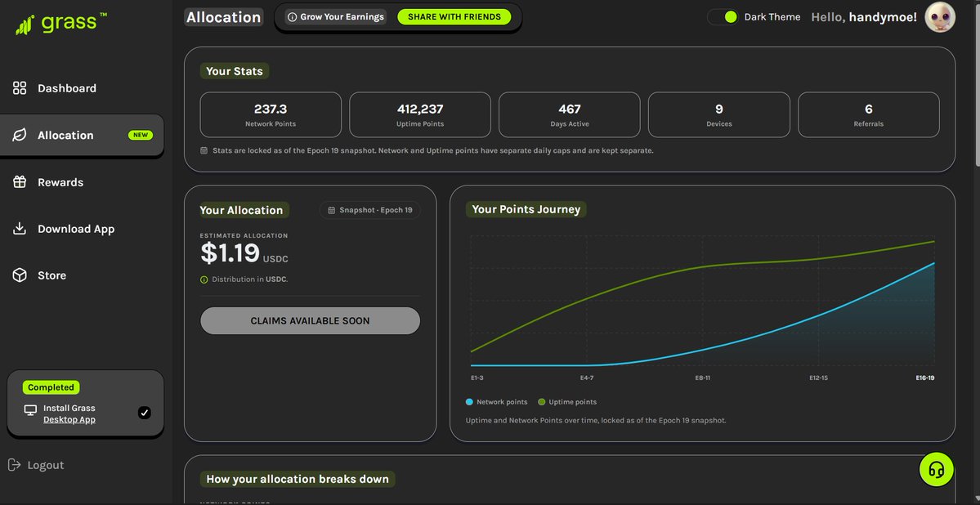Click the Hello, handymoe! greeting
The image size is (980, 505).
(864, 17)
